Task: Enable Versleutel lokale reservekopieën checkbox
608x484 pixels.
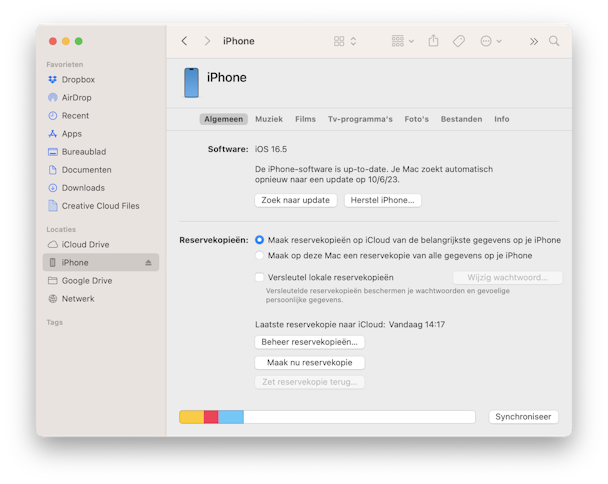Action: 259,277
